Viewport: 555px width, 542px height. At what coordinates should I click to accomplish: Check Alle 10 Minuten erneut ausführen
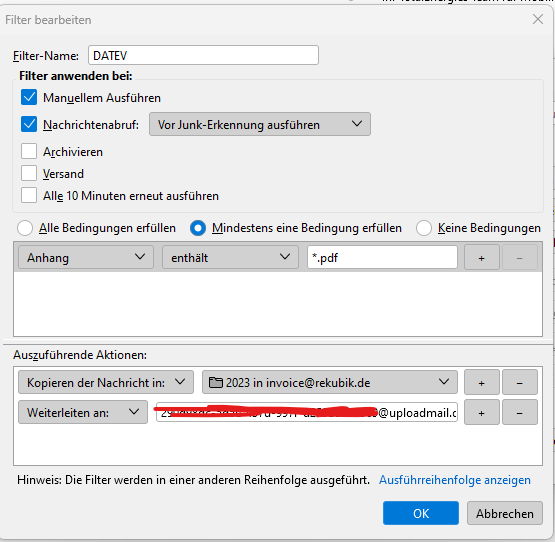click(29, 195)
